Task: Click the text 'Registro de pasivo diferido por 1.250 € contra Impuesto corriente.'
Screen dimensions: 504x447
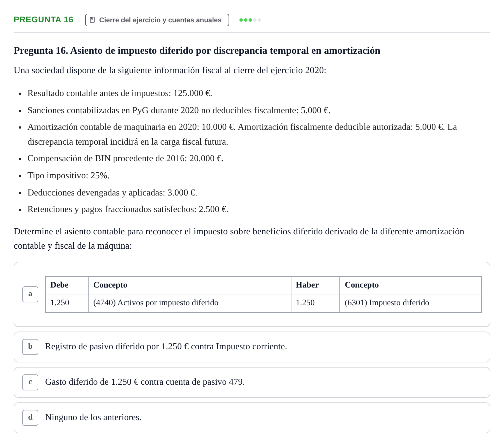Action: pyautogui.click(x=166, y=346)
